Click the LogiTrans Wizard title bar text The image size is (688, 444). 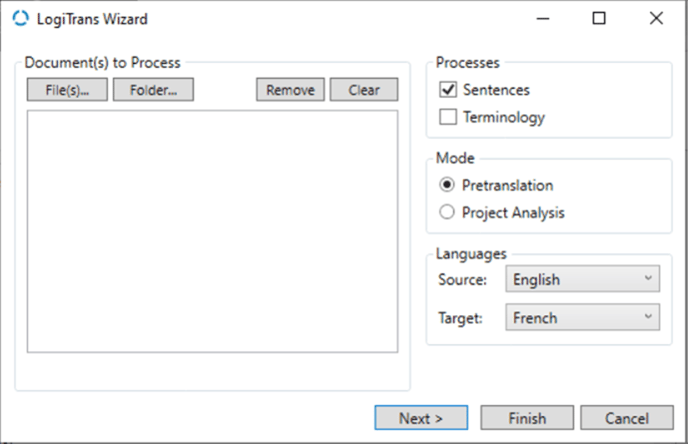pyautogui.click(x=92, y=19)
